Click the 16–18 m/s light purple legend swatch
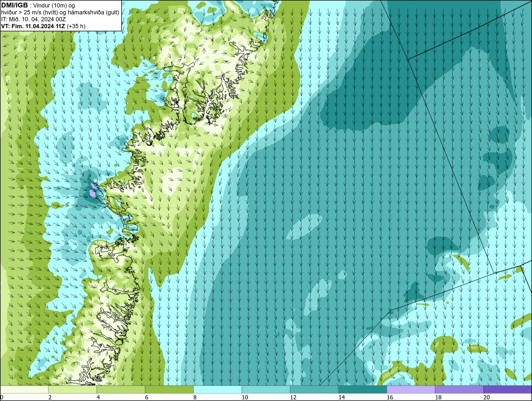The height and width of the screenshot is (401, 532). coord(411,389)
